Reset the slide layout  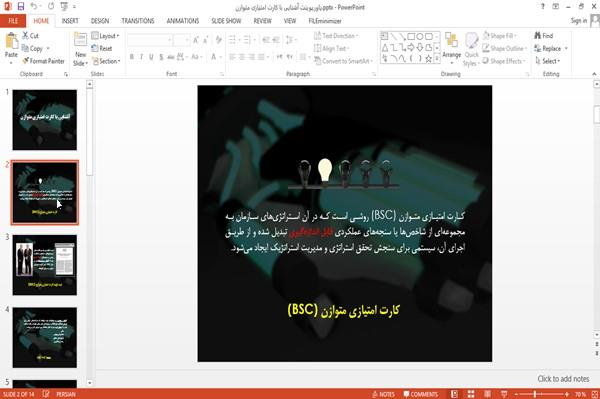102,48
